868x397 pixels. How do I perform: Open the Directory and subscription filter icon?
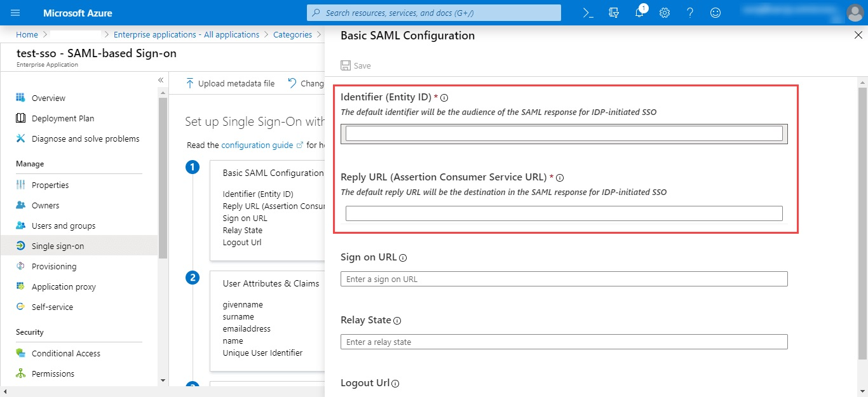pyautogui.click(x=614, y=13)
